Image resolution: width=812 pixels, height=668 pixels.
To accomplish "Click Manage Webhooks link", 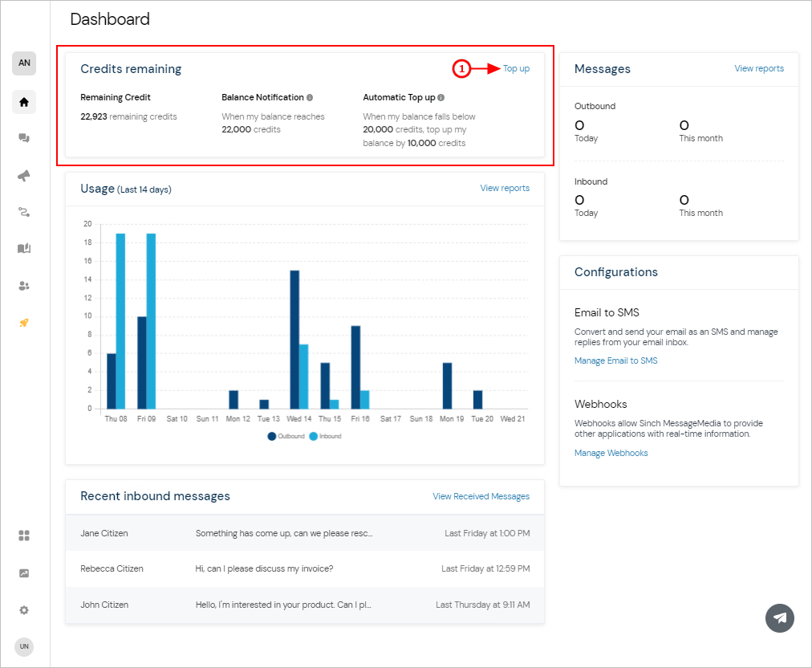I will tap(611, 453).
